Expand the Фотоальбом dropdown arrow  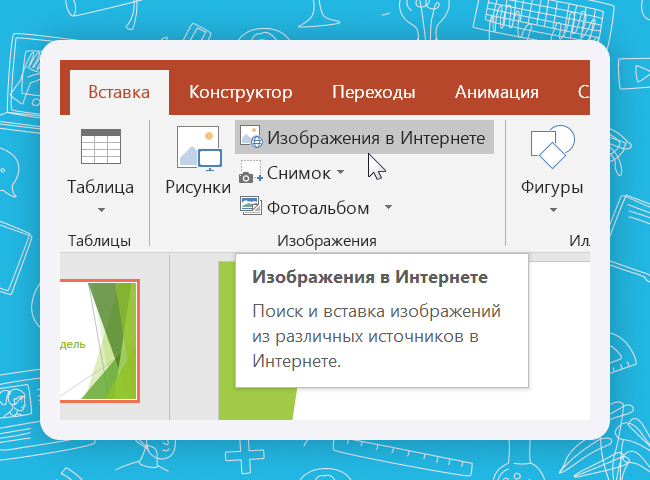pyautogui.click(x=388, y=207)
